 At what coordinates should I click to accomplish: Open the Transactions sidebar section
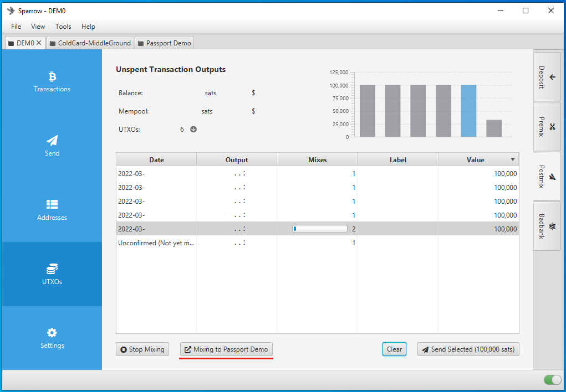pyautogui.click(x=52, y=81)
